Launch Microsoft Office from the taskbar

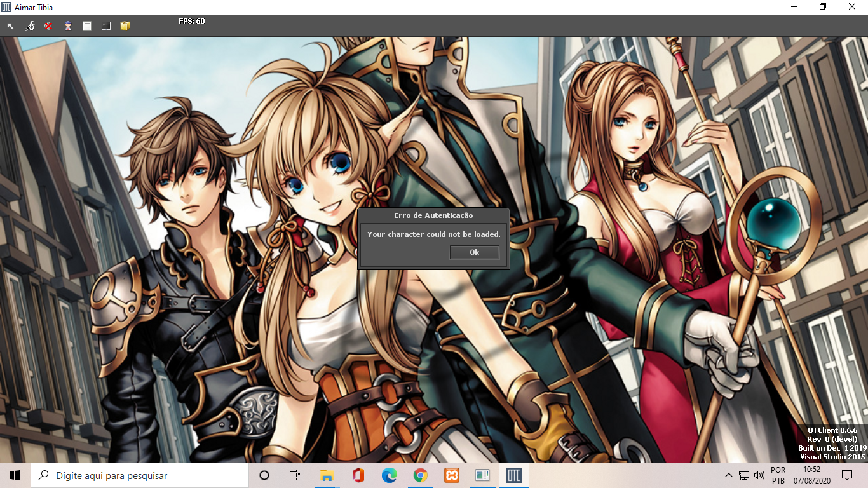[x=358, y=475]
